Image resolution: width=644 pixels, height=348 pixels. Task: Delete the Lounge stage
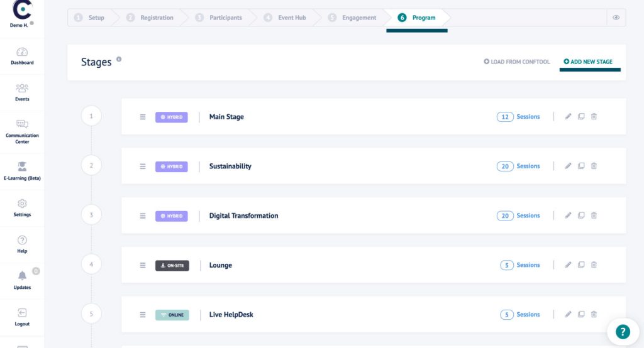pos(594,264)
